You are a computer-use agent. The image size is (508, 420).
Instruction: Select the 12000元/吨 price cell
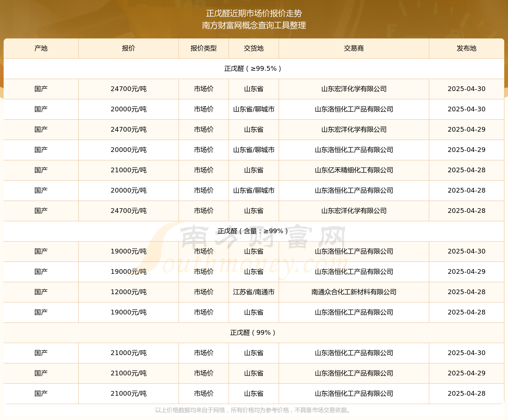tap(128, 292)
